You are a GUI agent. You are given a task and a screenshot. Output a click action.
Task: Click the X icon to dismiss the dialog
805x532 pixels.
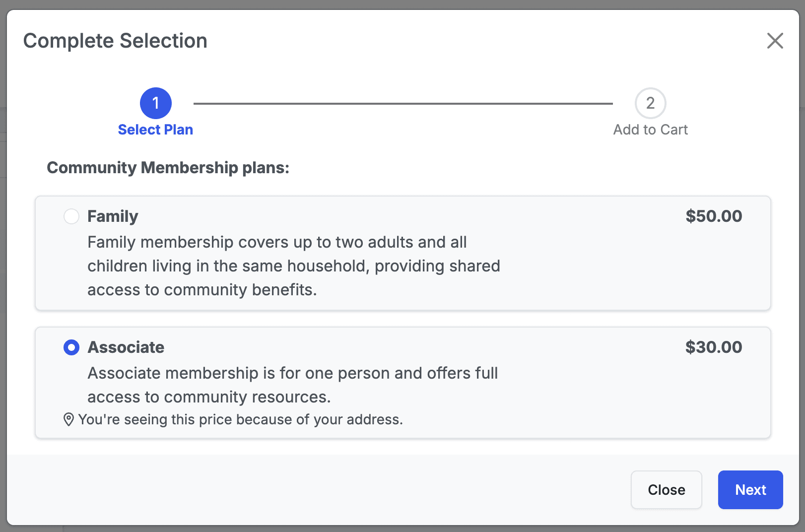(775, 41)
